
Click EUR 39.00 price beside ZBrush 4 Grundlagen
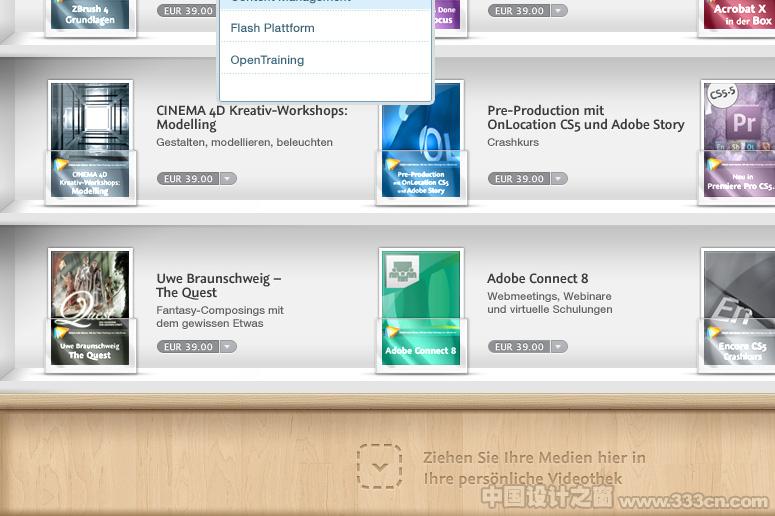pos(188,10)
